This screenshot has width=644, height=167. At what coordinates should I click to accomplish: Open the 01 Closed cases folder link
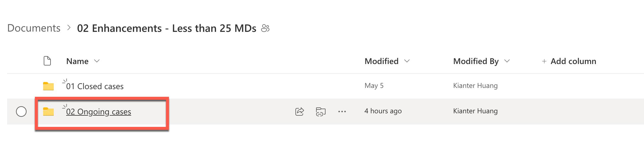pyautogui.click(x=95, y=86)
